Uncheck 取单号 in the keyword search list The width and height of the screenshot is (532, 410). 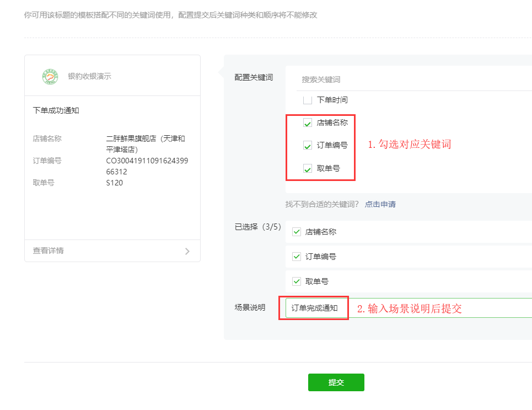pos(308,169)
